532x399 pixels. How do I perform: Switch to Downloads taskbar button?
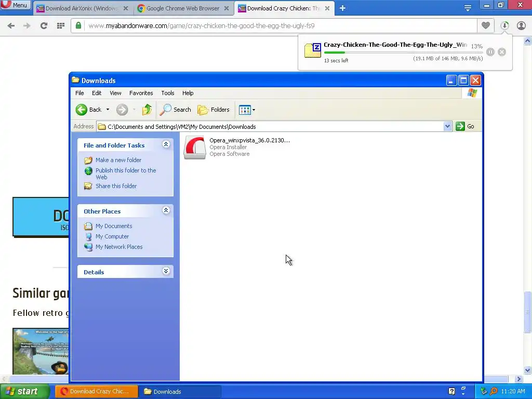pyautogui.click(x=180, y=392)
